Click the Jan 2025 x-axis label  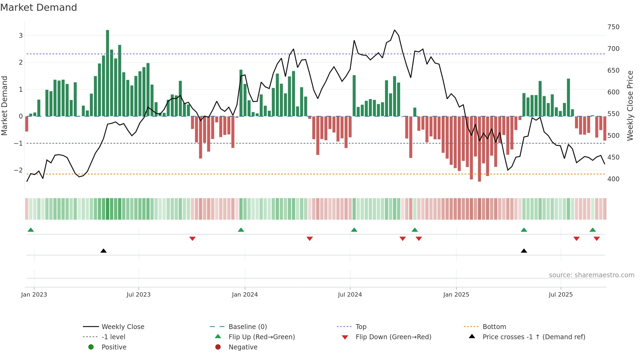(x=456, y=295)
